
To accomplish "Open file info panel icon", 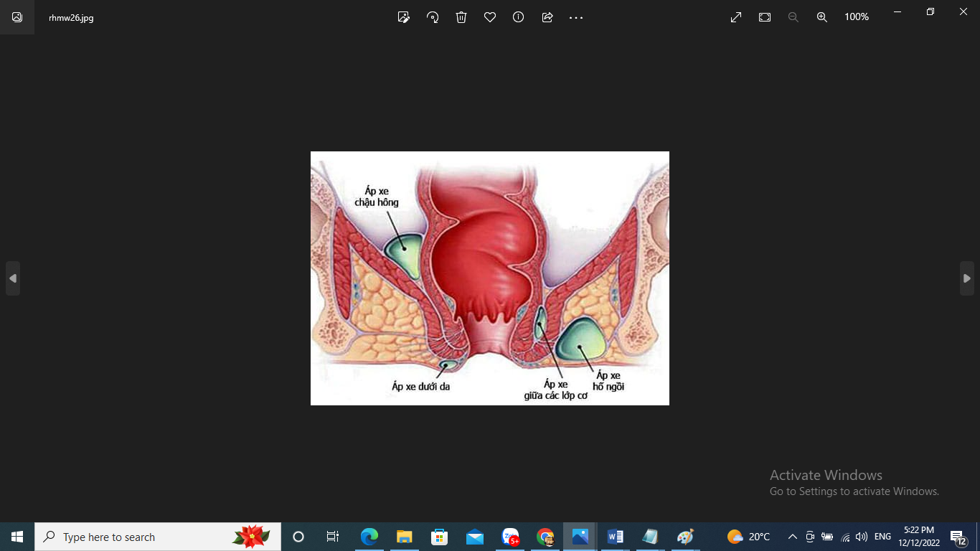I will tap(519, 17).
